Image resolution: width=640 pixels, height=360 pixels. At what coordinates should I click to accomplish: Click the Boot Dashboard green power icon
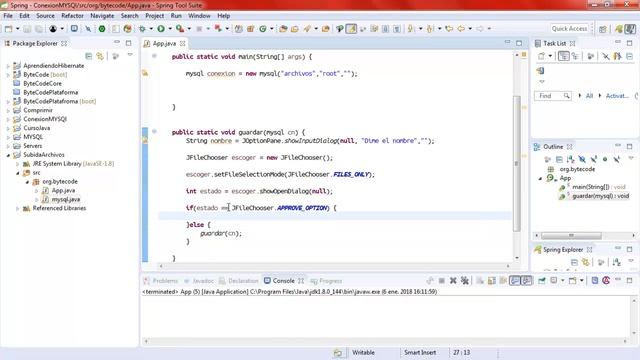coord(102,29)
